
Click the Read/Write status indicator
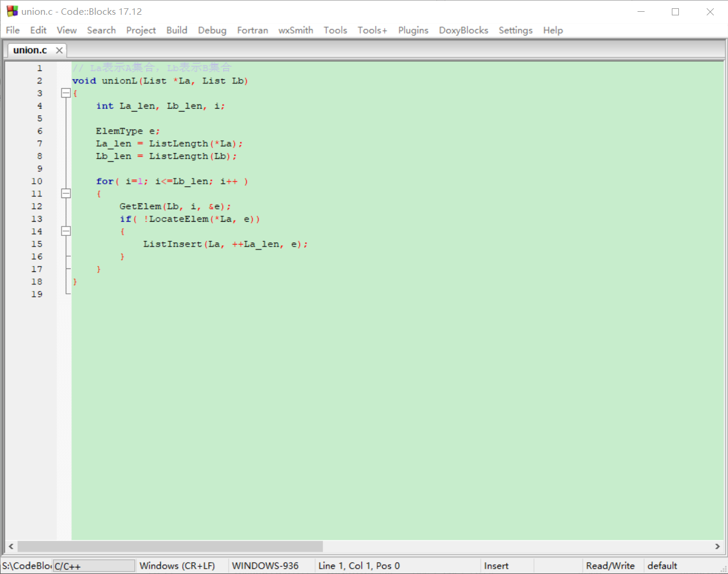pyautogui.click(x=610, y=566)
